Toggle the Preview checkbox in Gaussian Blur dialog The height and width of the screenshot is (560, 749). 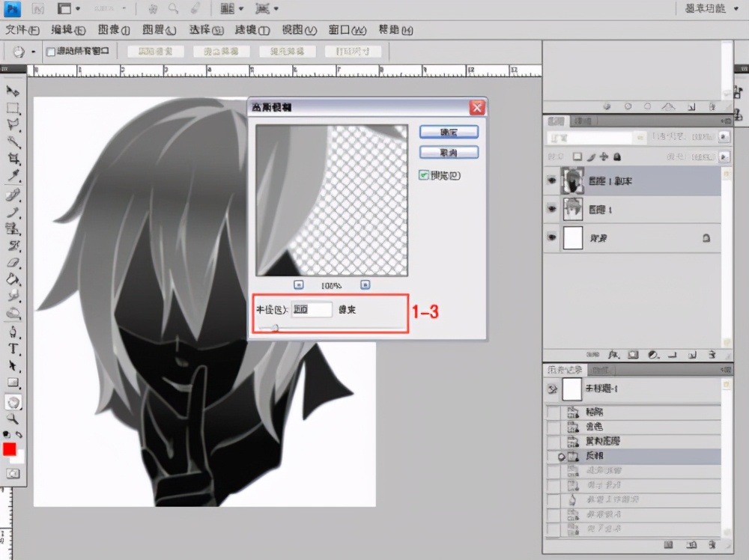pos(424,175)
